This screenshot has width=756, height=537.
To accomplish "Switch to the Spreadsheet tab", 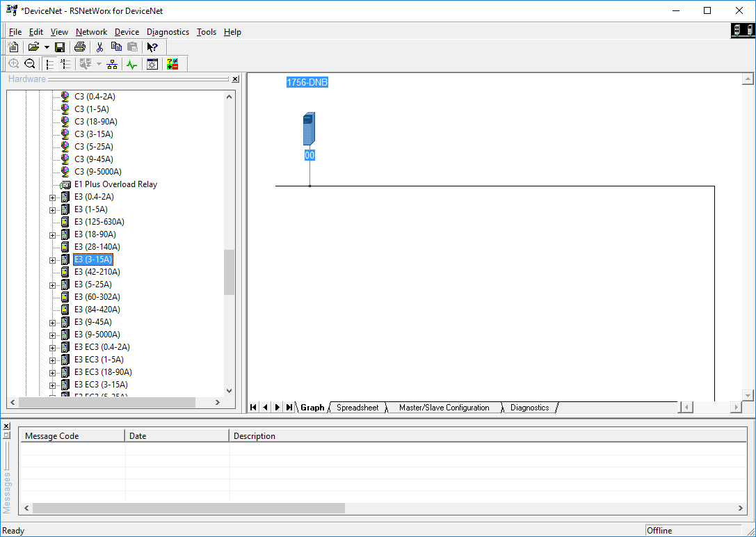I will [357, 408].
